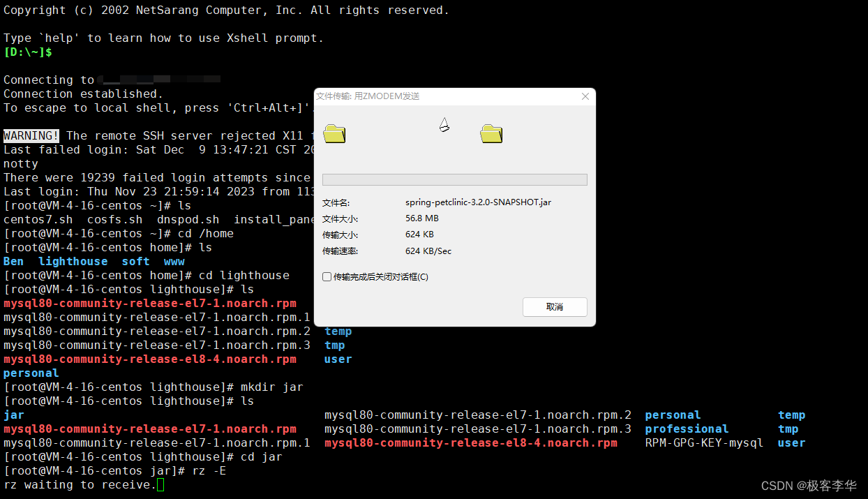Click the 传输大小 label in dialog
The width and height of the screenshot is (868, 499).
pos(340,234)
